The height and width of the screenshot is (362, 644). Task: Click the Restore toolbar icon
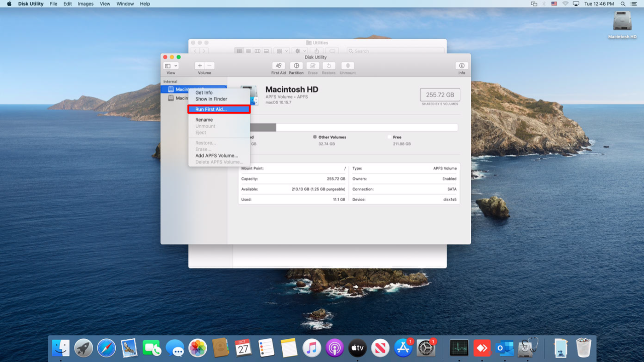point(330,67)
